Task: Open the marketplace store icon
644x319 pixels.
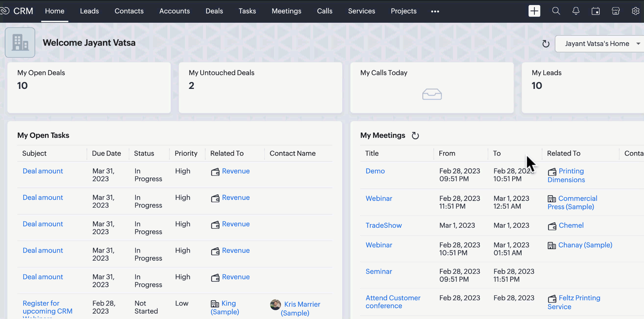Action: click(615, 11)
